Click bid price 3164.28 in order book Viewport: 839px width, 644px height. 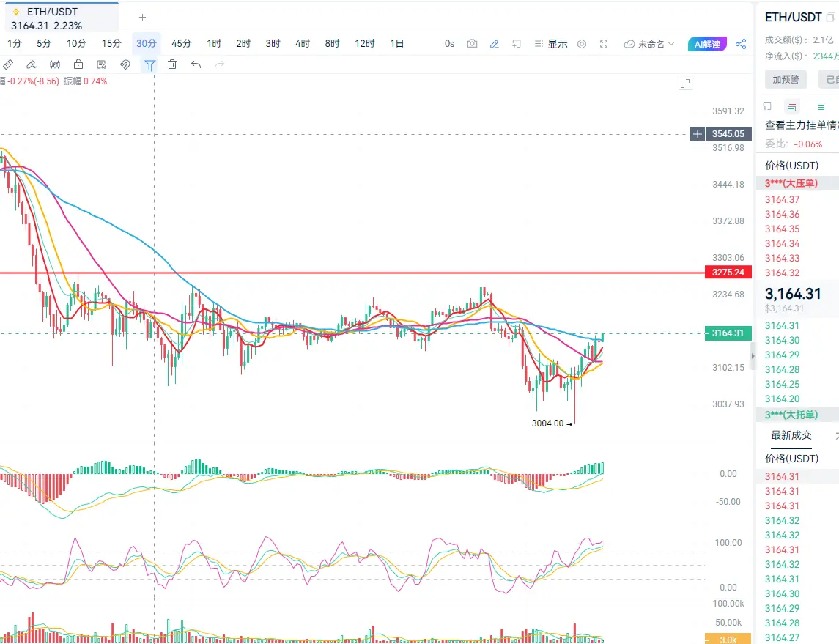point(782,369)
